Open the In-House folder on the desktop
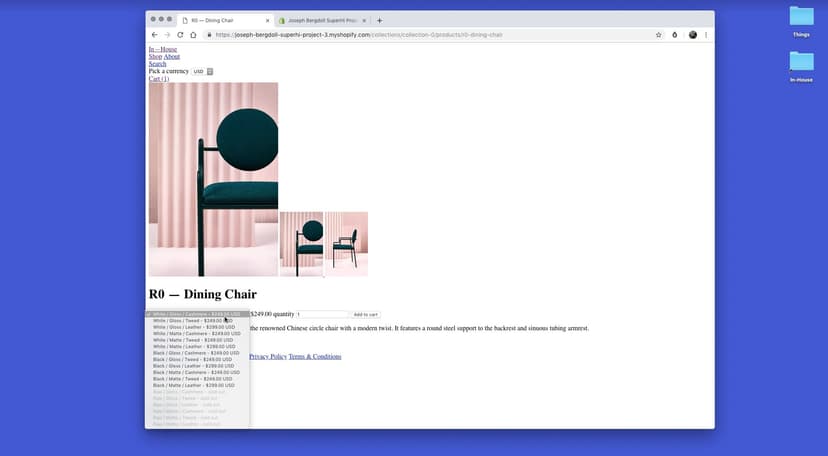Image resolution: width=828 pixels, height=456 pixels. pos(801,65)
